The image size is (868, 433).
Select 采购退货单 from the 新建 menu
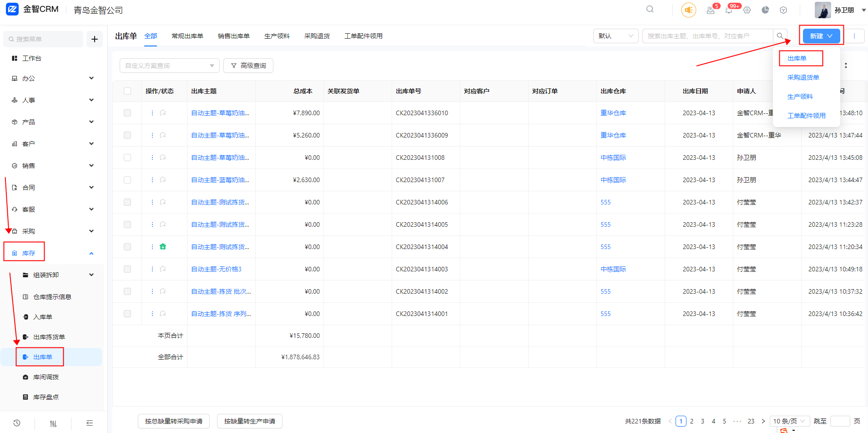[x=803, y=77]
